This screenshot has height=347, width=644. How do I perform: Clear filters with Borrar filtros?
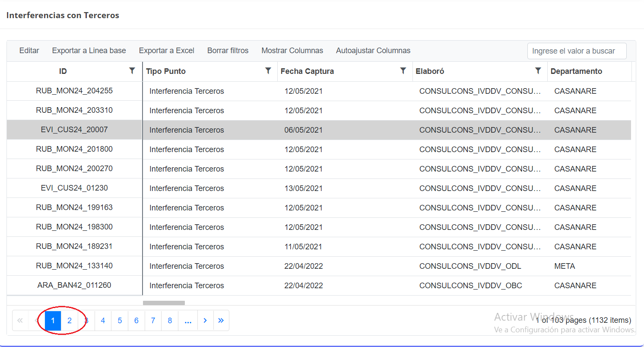(x=228, y=51)
